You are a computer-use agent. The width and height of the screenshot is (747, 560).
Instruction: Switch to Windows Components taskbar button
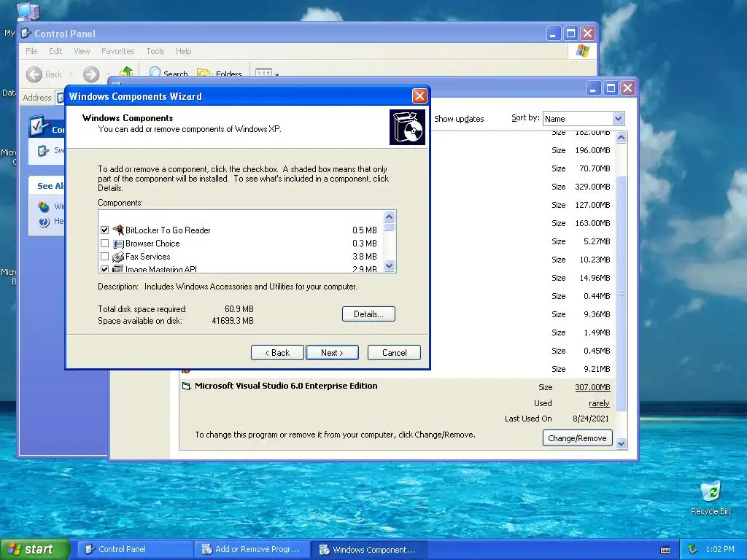pyautogui.click(x=369, y=549)
